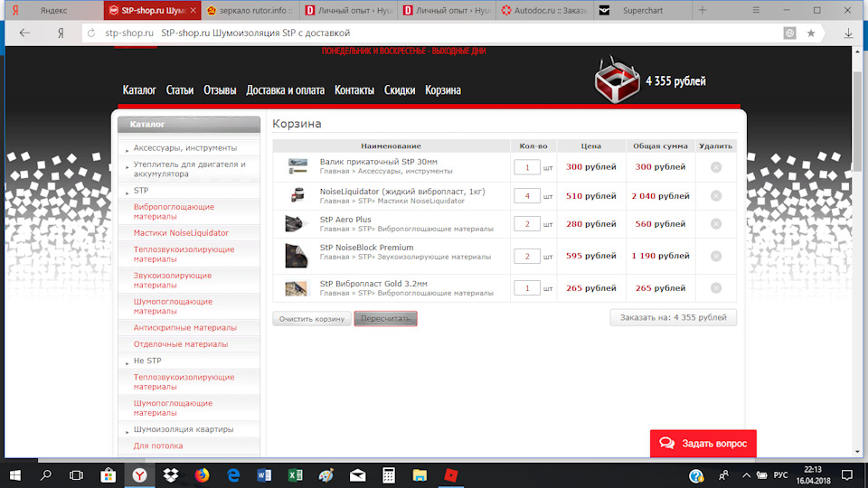Open Yandex home button beside address bar
Screen dimensions: 868x488
pos(61,33)
